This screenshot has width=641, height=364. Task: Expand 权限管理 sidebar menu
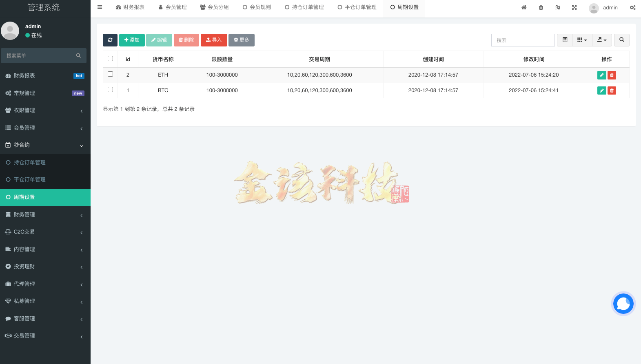pos(45,110)
